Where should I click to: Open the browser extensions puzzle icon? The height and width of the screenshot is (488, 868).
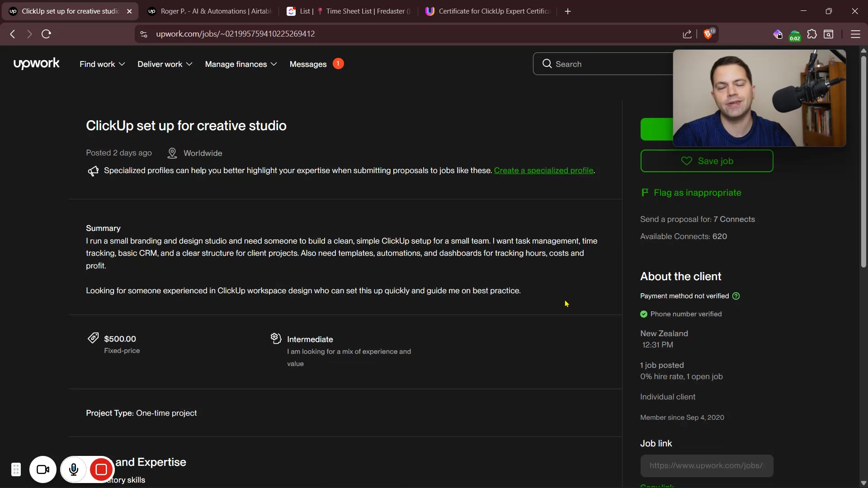(812, 34)
